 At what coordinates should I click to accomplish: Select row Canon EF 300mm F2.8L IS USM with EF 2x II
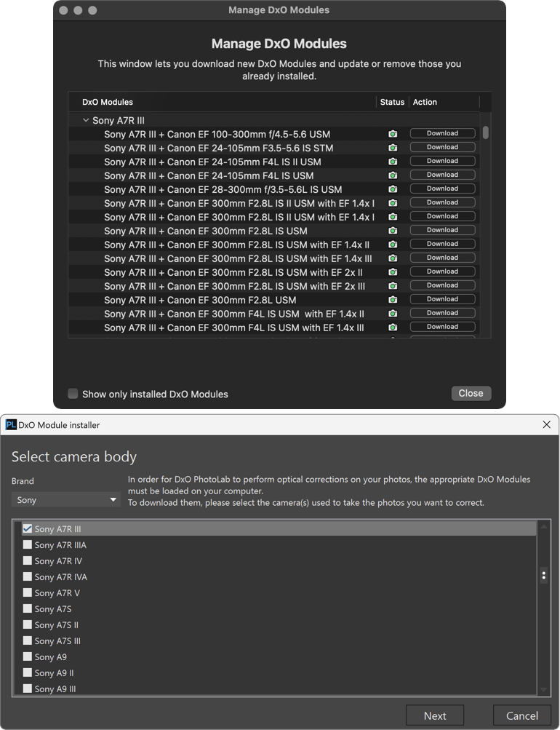(274, 272)
